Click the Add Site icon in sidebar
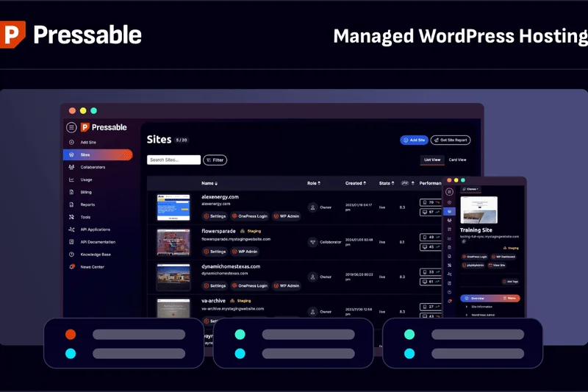The height and width of the screenshot is (392, 588). coord(71,142)
